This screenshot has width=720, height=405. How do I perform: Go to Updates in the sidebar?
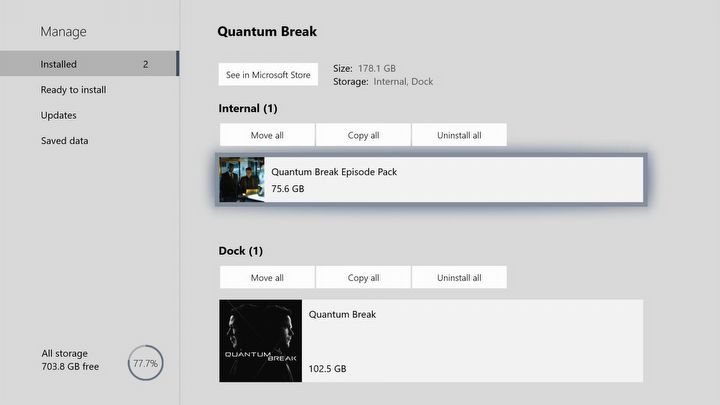[58, 115]
